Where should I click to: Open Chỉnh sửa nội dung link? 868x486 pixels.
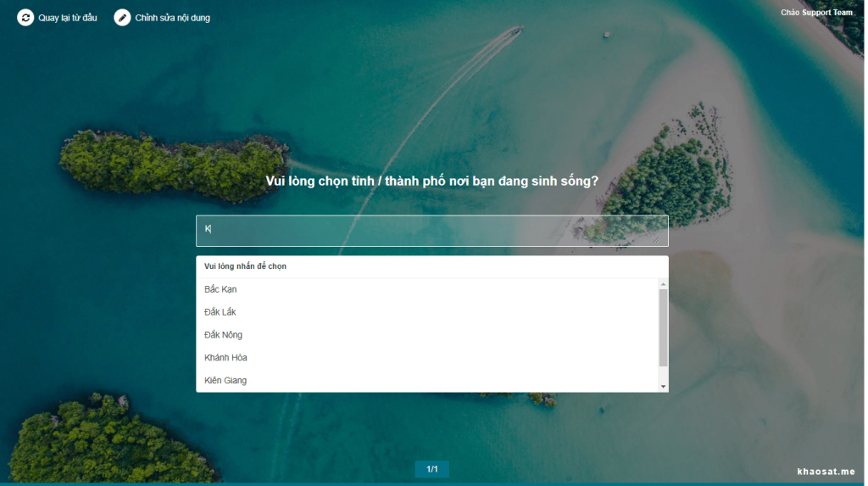172,18
